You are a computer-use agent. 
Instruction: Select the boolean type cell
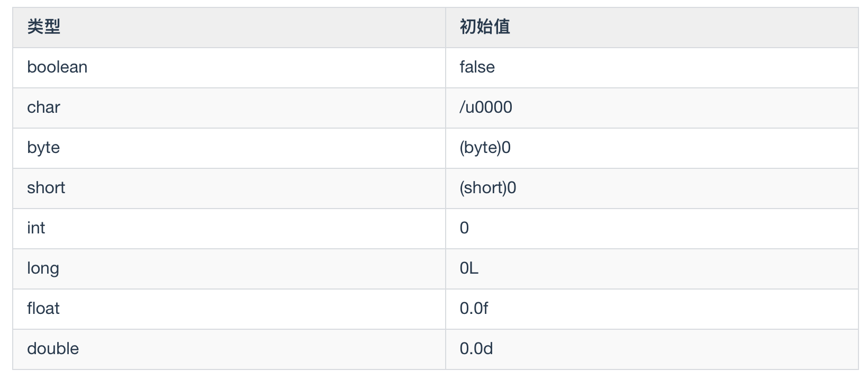point(57,67)
